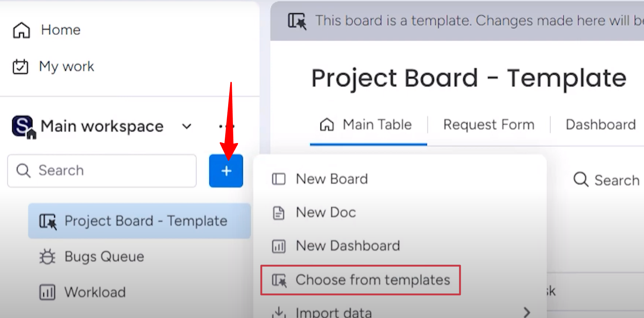This screenshot has width=644, height=318.
Task: Click the New Doc document icon
Action: click(278, 213)
